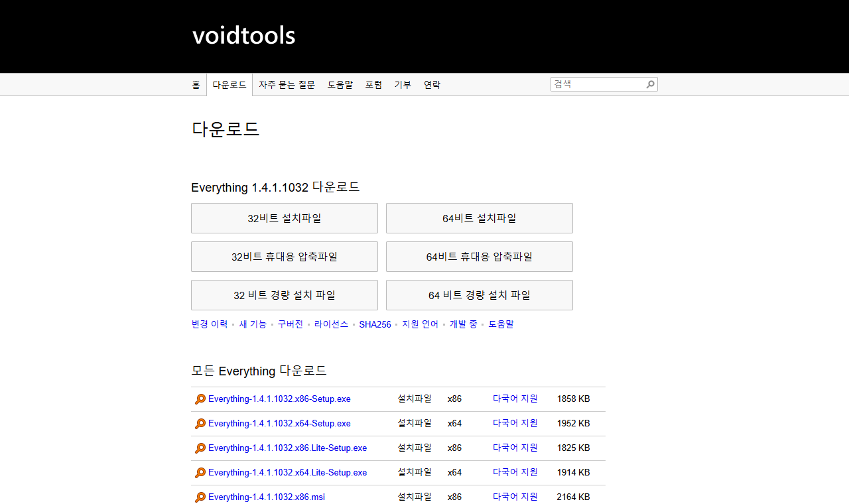The height and width of the screenshot is (504, 849).
Task: Open the 기부 navigation tab
Action: click(x=403, y=85)
